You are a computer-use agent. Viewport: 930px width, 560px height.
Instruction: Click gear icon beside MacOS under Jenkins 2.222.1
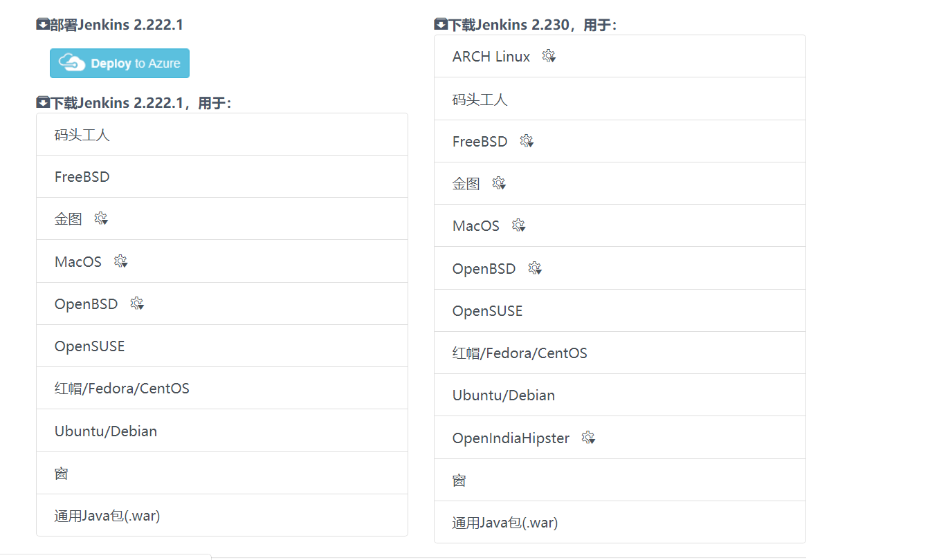click(120, 261)
